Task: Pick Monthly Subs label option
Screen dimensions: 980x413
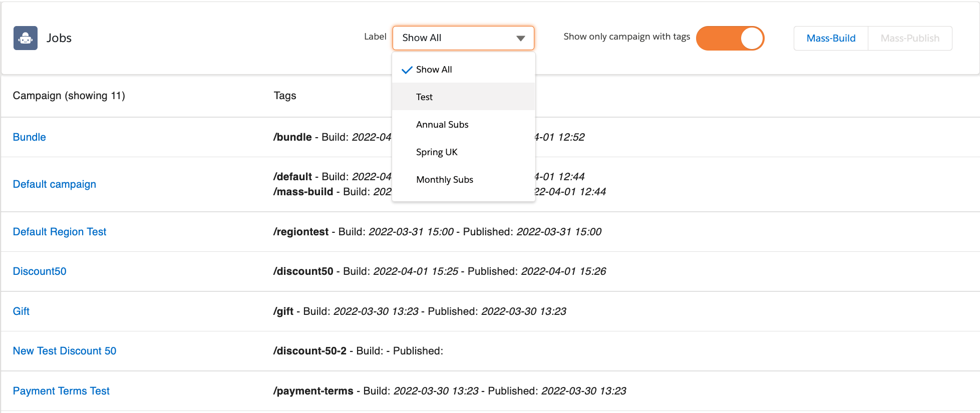Action: click(x=463, y=179)
